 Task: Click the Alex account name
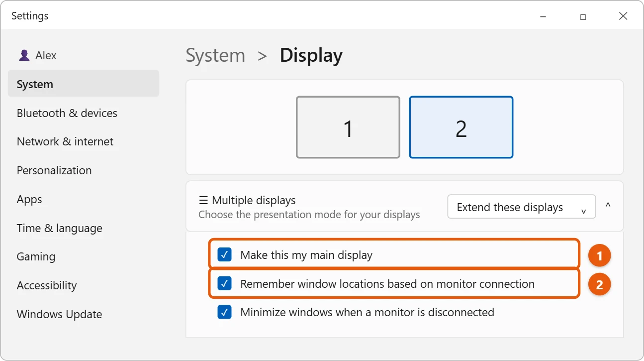coord(46,55)
